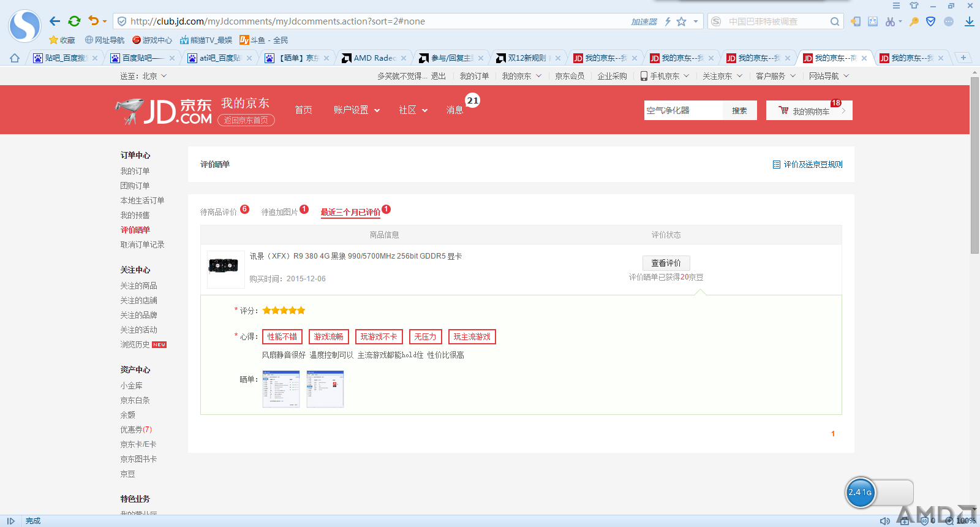Open the Sogou browser logo avatar
The height and width of the screenshot is (527, 980).
tap(25, 26)
